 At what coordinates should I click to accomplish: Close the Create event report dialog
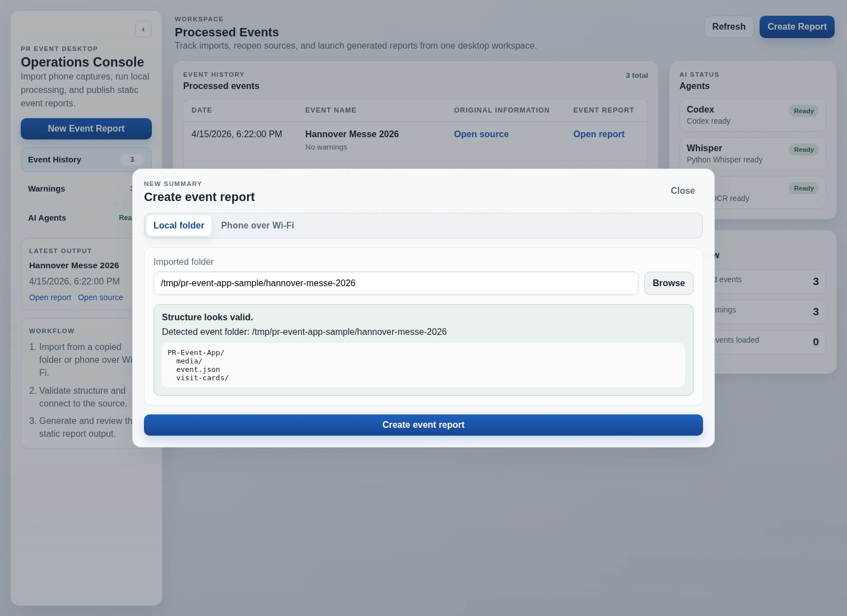coord(682,191)
